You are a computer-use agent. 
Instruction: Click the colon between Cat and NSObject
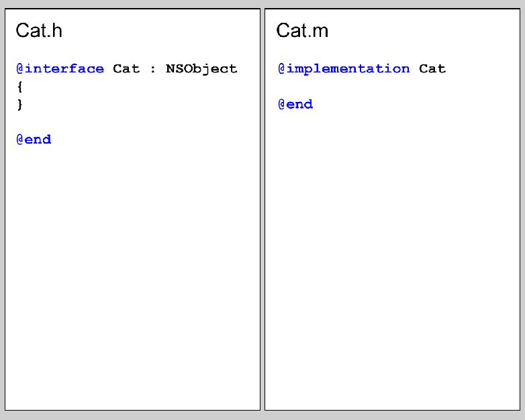pyautogui.click(x=152, y=70)
